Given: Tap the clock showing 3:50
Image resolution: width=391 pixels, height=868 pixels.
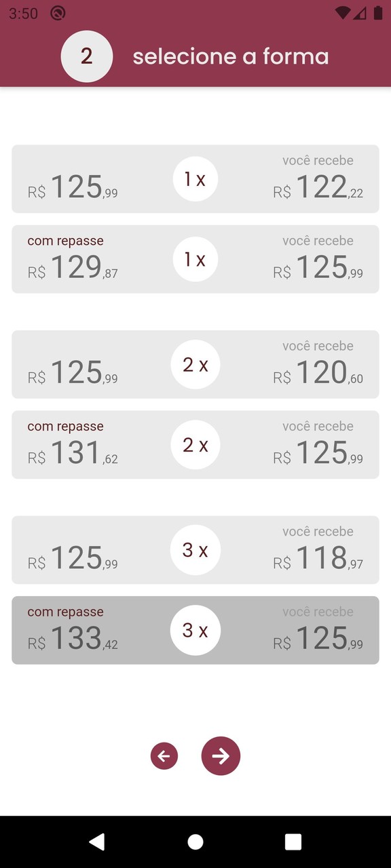Looking at the screenshot, I should point(24,12).
